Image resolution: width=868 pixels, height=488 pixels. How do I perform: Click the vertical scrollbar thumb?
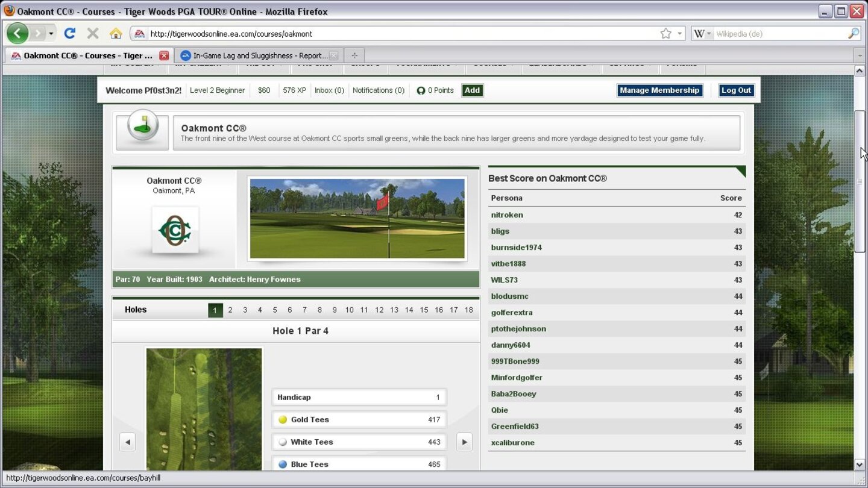[860, 181]
